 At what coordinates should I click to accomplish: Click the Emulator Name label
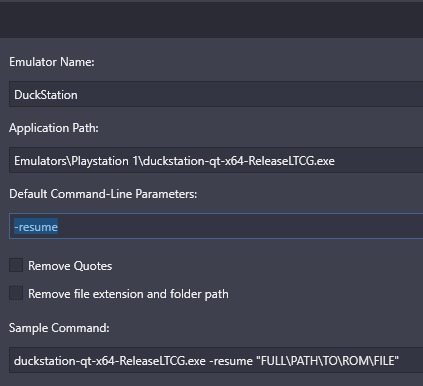pyautogui.click(x=52, y=62)
